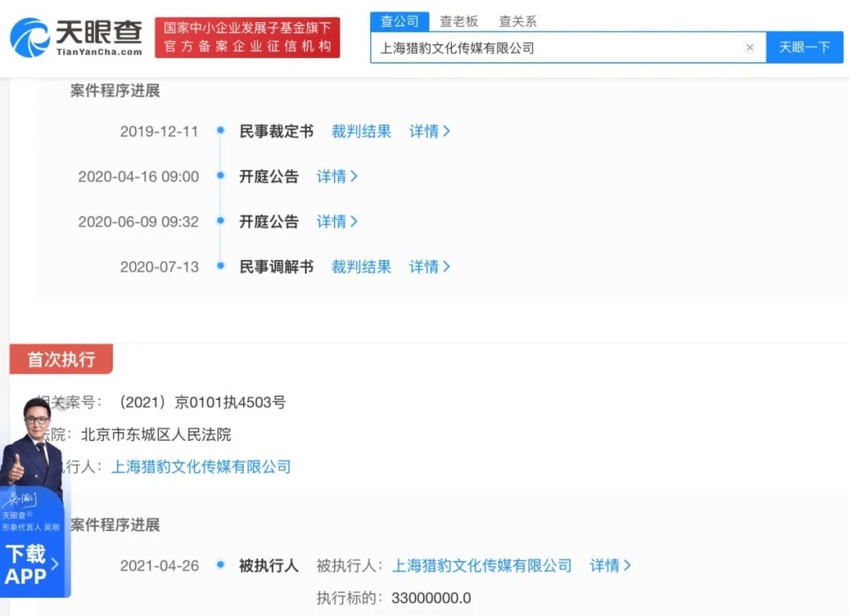Click the case number (2021）京0101执4503号
This screenshot has width=849, height=616.
201,402
